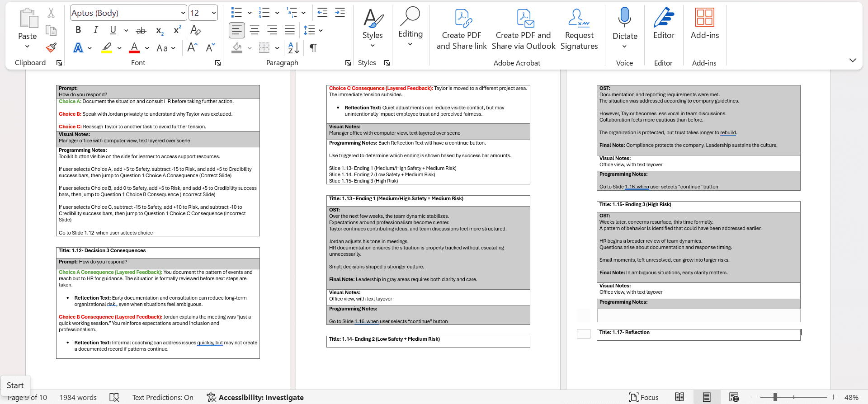Click the 1984 words count
This screenshot has width=868, height=404.
coord(78,397)
